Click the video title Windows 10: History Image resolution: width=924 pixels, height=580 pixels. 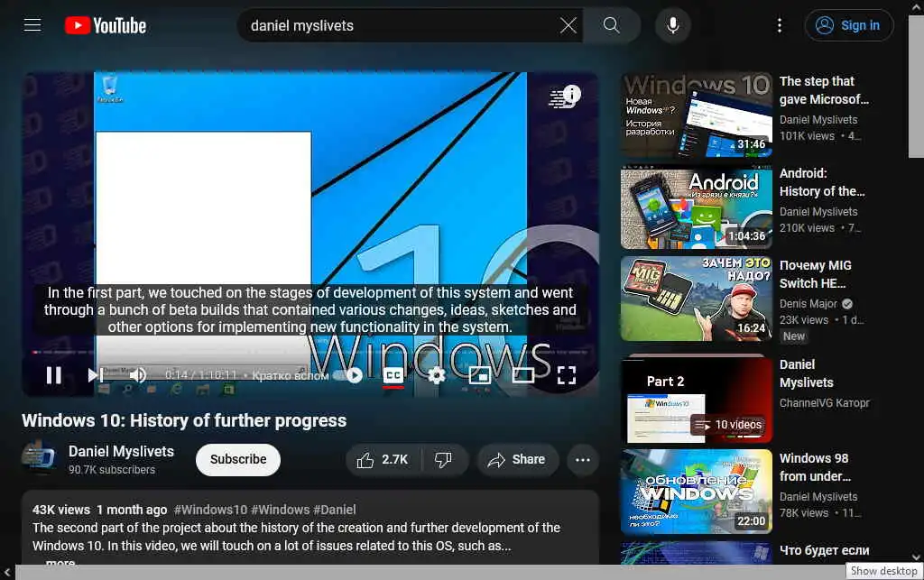point(184,420)
